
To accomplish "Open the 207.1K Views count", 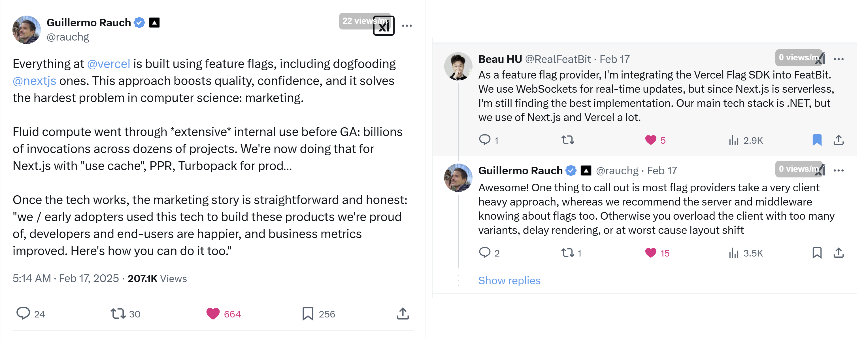I will [x=157, y=278].
